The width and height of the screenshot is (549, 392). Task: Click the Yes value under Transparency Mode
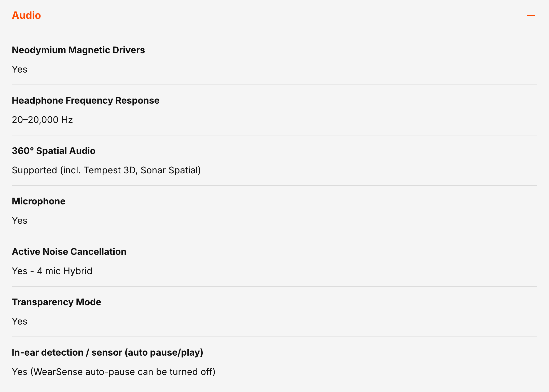(x=20, y=321)
